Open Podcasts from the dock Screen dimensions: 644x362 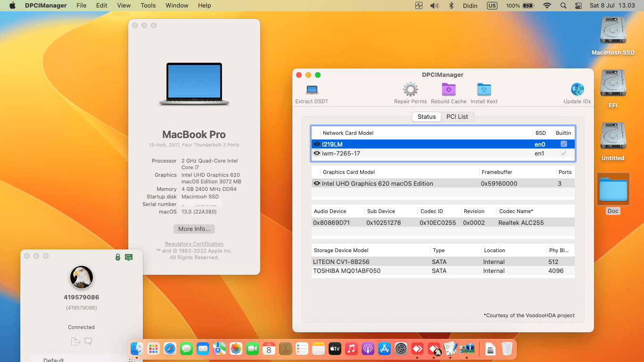368,349
